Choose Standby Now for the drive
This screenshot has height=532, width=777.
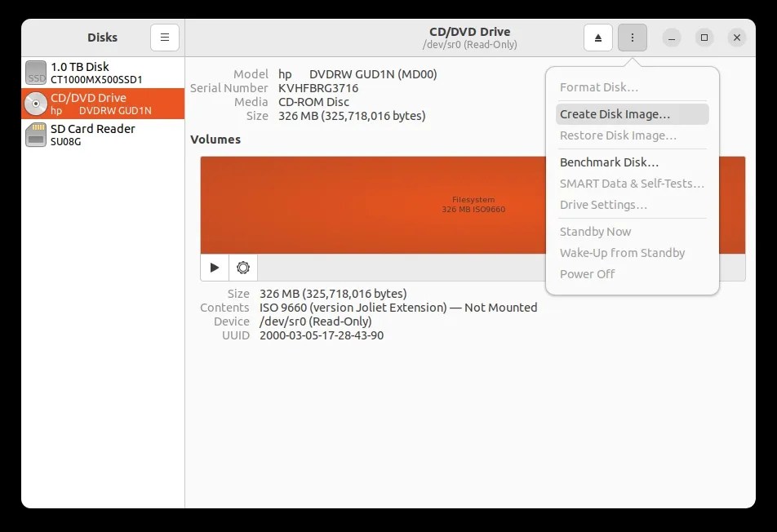click(595, 231)
